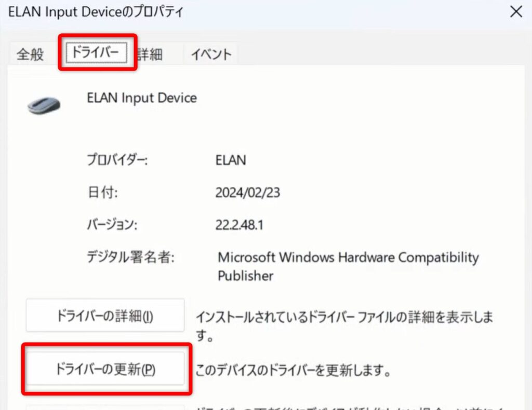The width and height of the screenshot is (532, 410).
Task: Click the ドライバーの更新(P) button
Action: 105,370
